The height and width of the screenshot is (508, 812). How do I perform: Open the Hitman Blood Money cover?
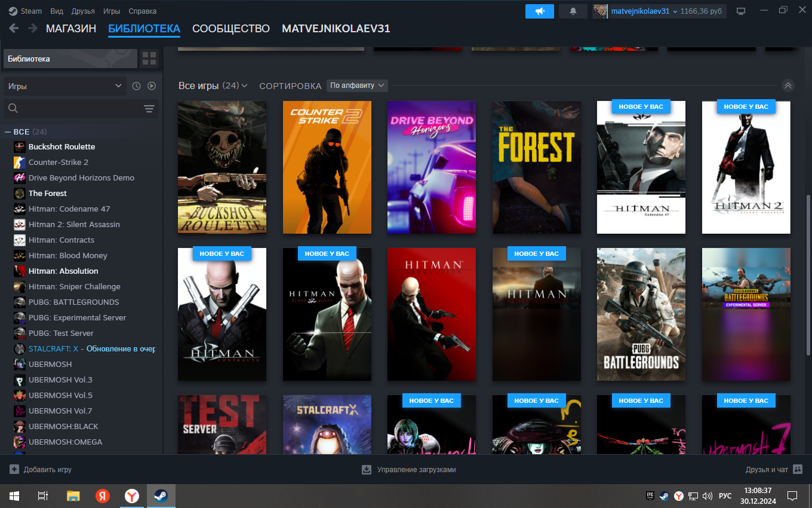point(327,314)
